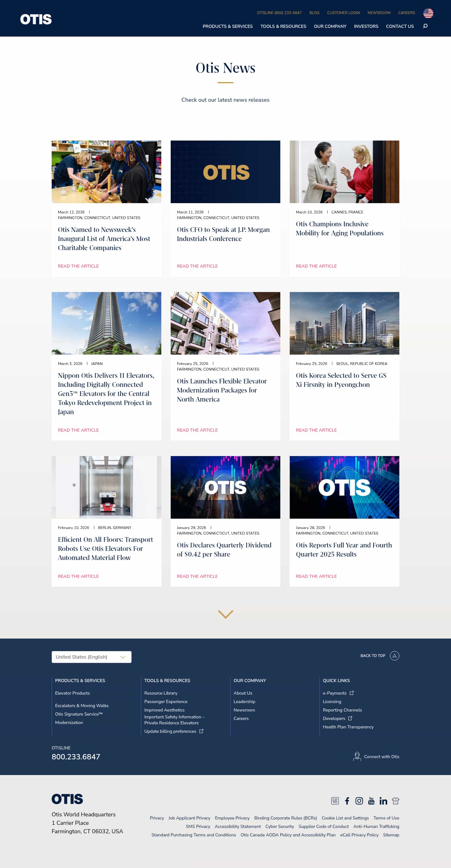Open the gold Otis logo thumbnail
The width and height of the screenshot is (451, 868).
[225, 172]
